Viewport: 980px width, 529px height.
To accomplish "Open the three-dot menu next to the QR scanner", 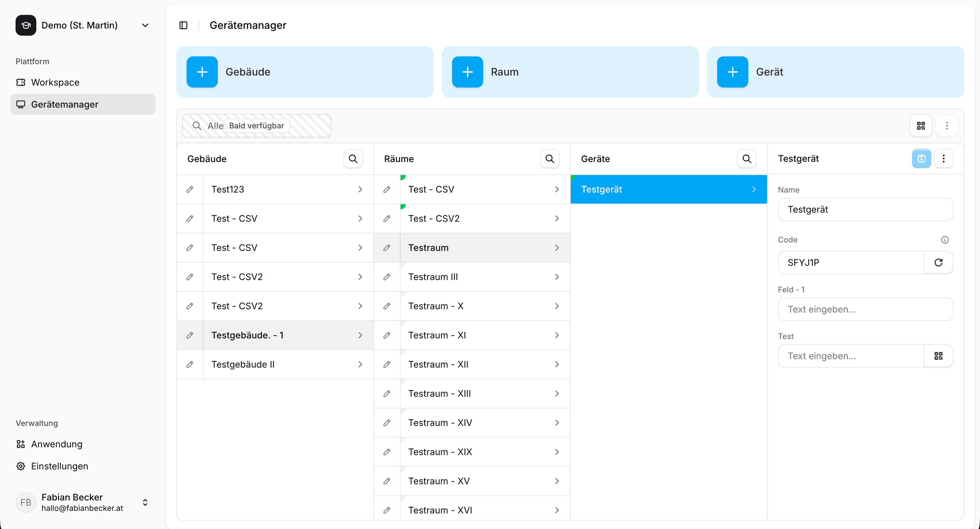I will point(947,125).
